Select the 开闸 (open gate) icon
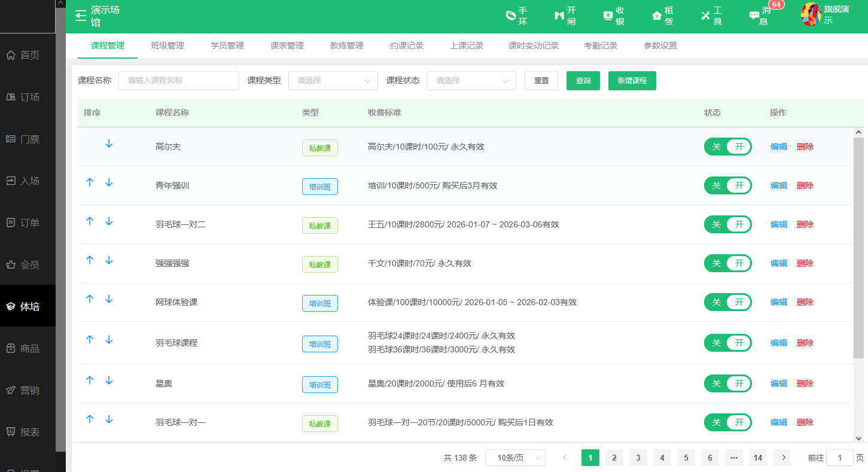This screenshot has width=868, height=472. (x=564, y=16)
